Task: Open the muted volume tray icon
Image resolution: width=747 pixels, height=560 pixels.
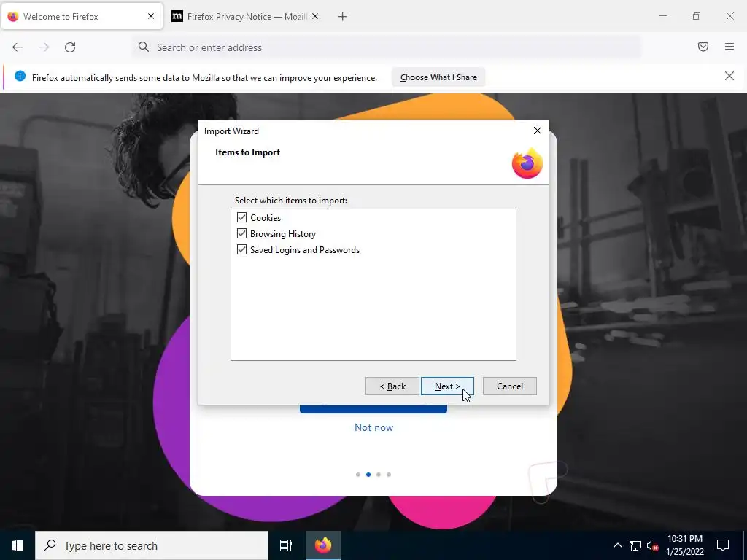Action: (x=652, y=545)
